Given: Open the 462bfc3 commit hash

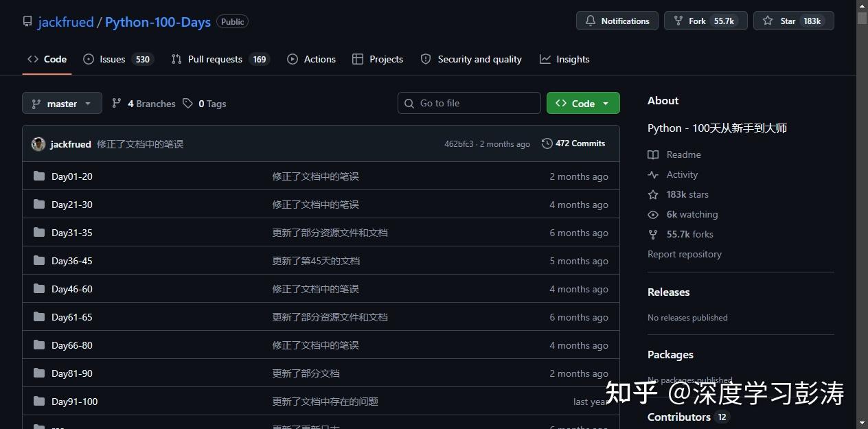Looking at the screenshot, I should 459,144.
